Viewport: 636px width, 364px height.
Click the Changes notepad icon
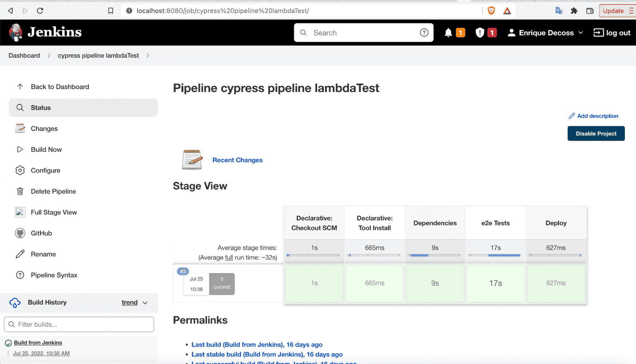tap(20, 128)
